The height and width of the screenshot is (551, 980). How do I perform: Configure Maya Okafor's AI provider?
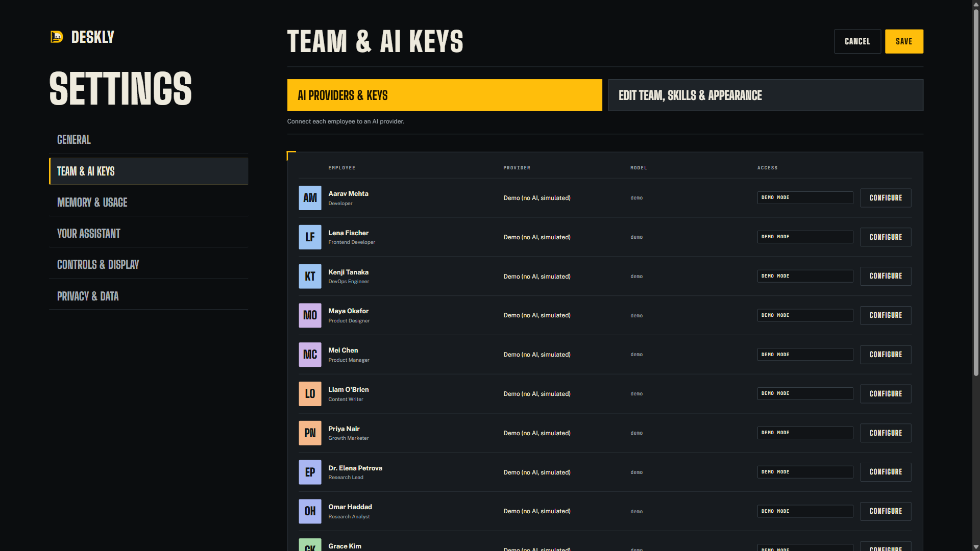886,315
